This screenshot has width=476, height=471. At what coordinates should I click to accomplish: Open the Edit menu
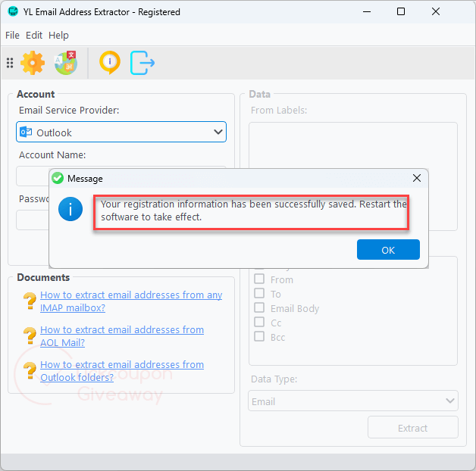pyautogui.click(x=34, y=35)
